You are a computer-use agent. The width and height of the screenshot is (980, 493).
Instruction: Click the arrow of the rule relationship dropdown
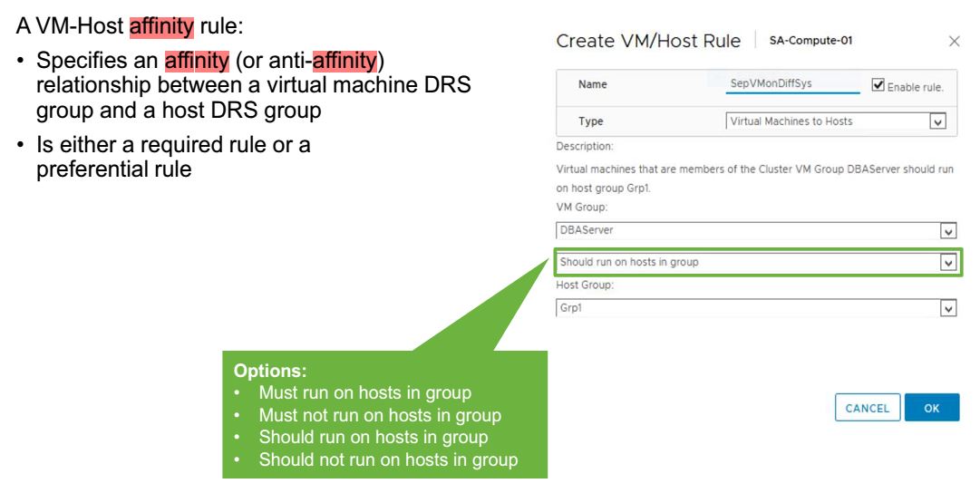click(x=948, y=263)
